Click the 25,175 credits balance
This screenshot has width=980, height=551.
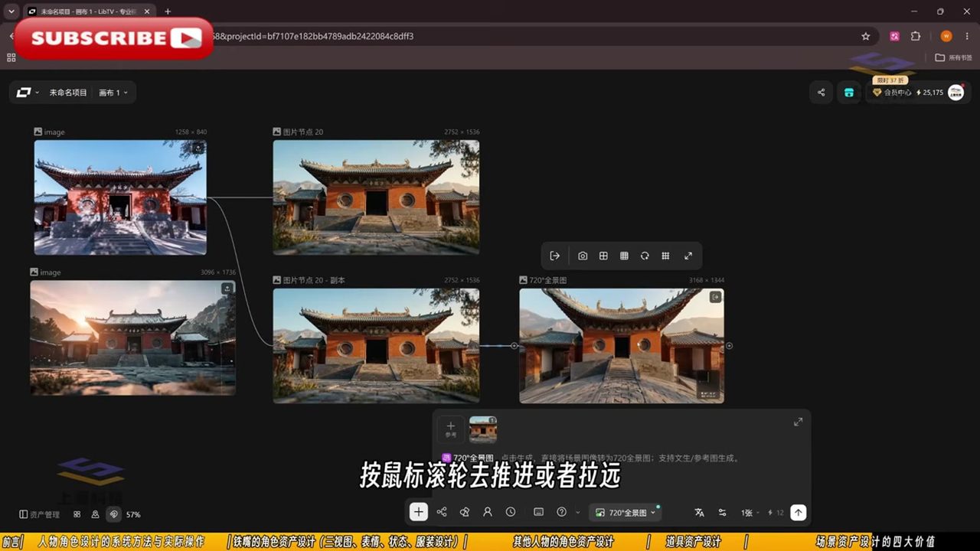[x=930, y=93]
